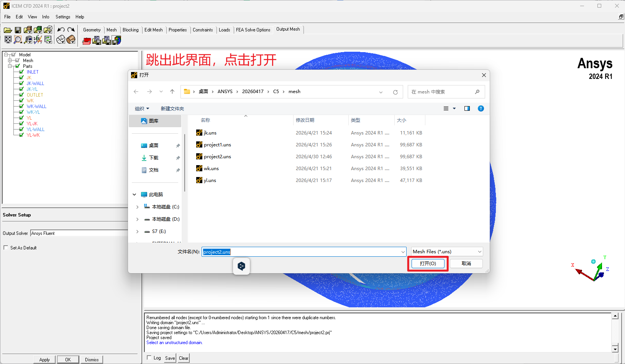
Task: Expand the Mesh tree node
Action: point(10,60)
